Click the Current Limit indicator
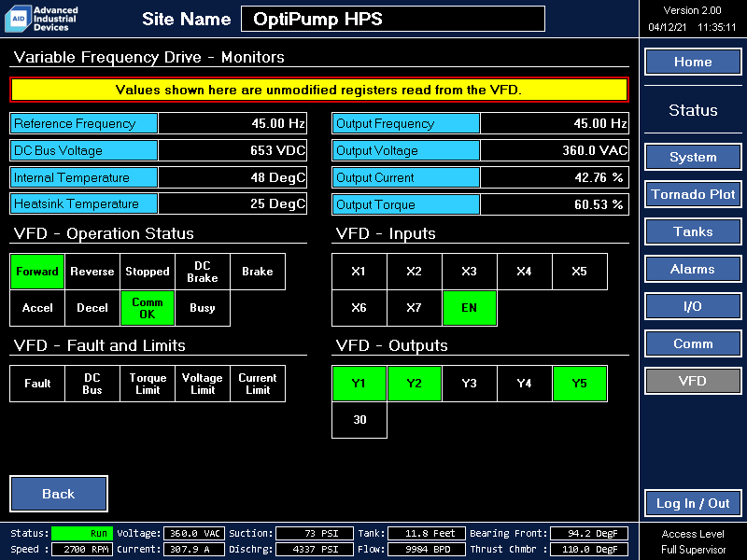Viewport: 747px width, 560px height. click(x=258, y=384)
